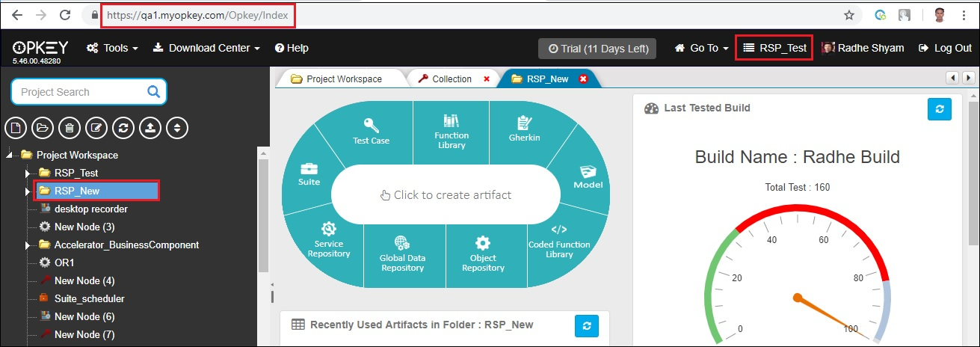Screen dimensions: 980x347
Task: Select New Node (4) in tree
Action: coord(76,280)
